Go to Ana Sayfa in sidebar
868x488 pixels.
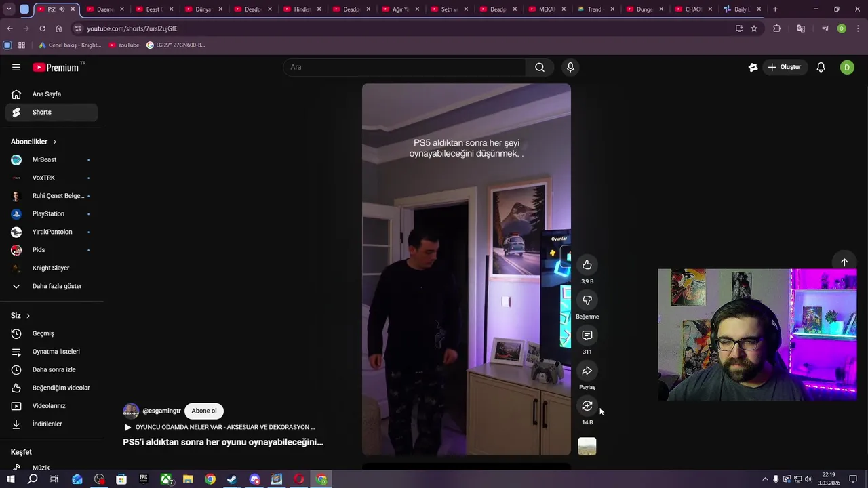(x=52, y=94)
